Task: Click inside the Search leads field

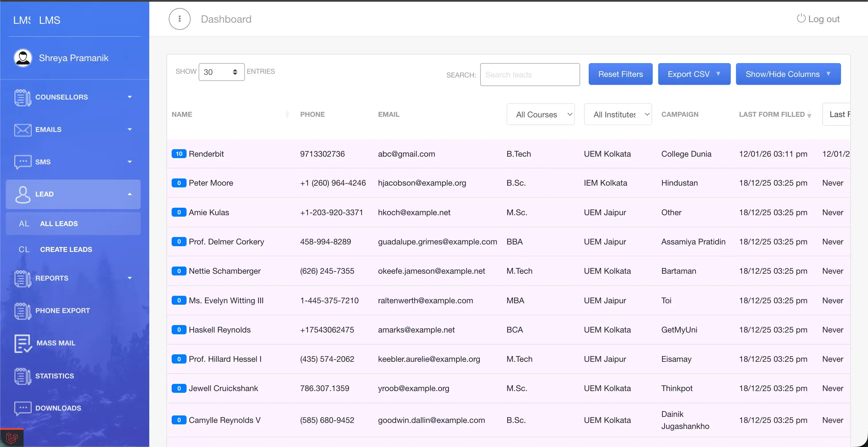Action: 530,74
